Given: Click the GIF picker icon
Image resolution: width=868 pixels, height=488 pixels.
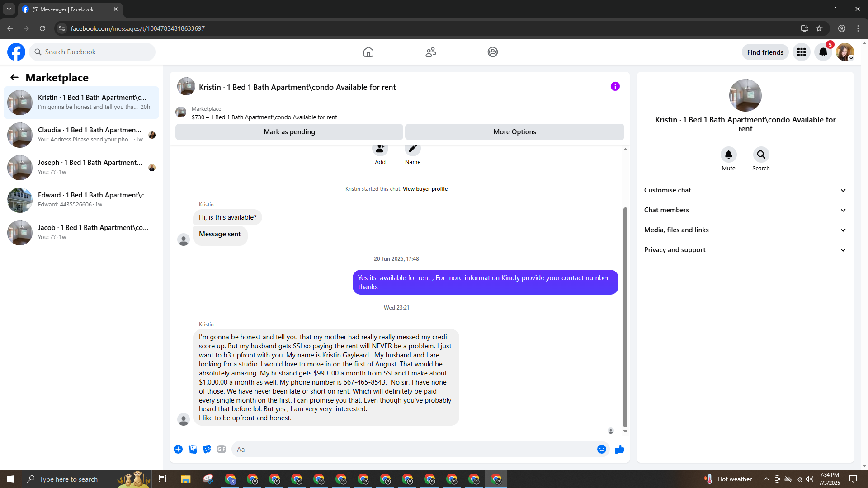Looking at the screenshot, I should point(221,449).
